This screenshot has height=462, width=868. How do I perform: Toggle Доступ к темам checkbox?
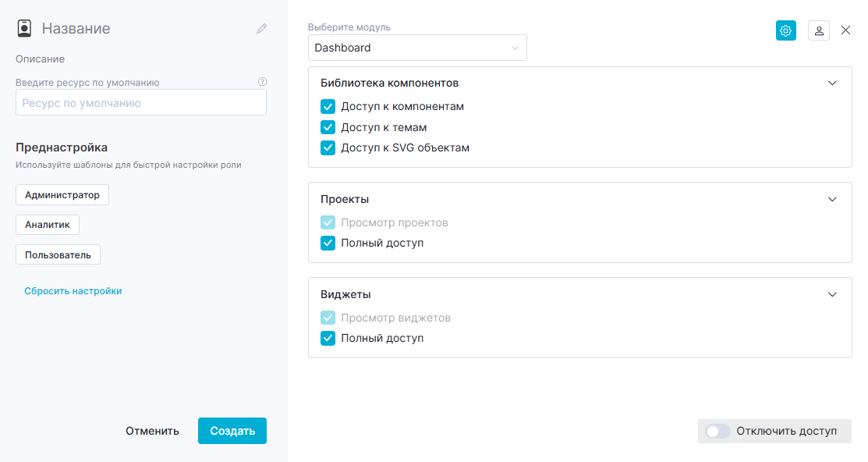tap(328, 127)
